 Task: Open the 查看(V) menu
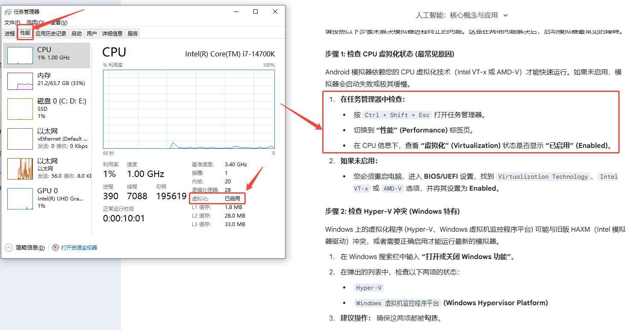pyautogui.click(x=58, y=22)
